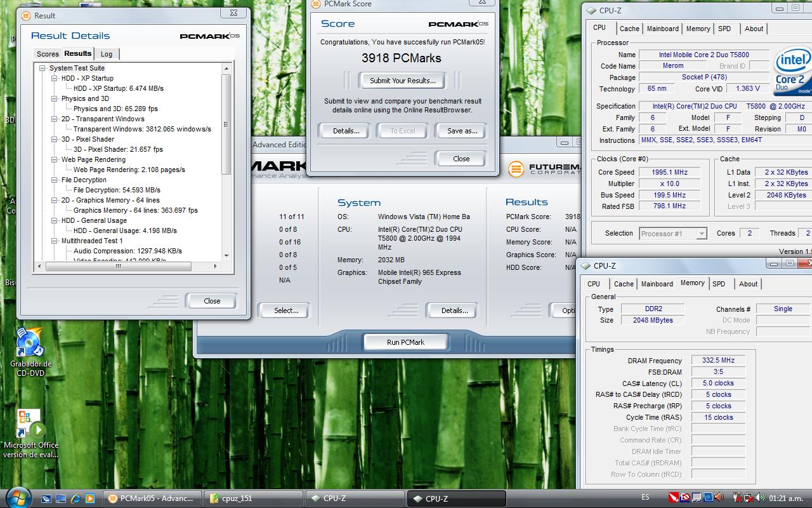Collapse the Web Page Rendering node
Viewport: 812px width, 508px height.
point(55,159)
